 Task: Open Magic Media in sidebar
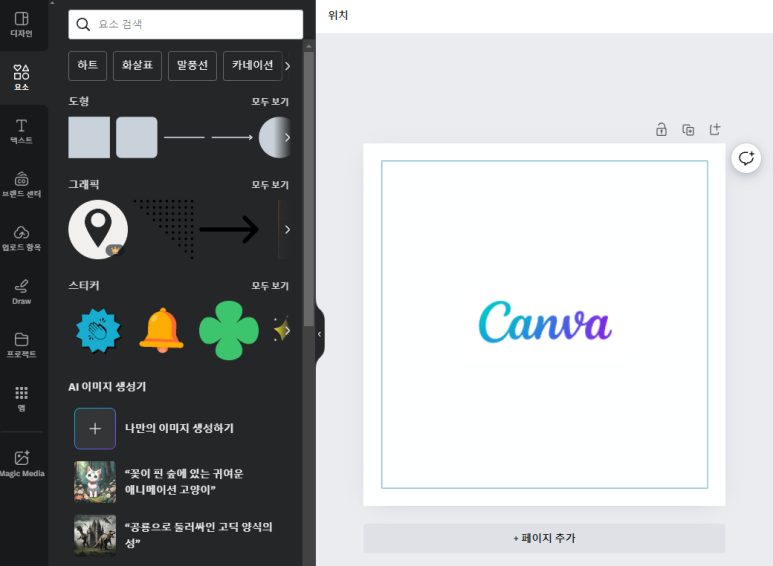click(22, 463)
